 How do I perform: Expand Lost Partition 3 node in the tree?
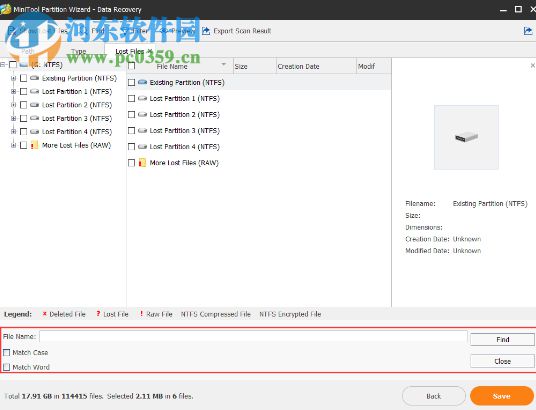(13, 118)
